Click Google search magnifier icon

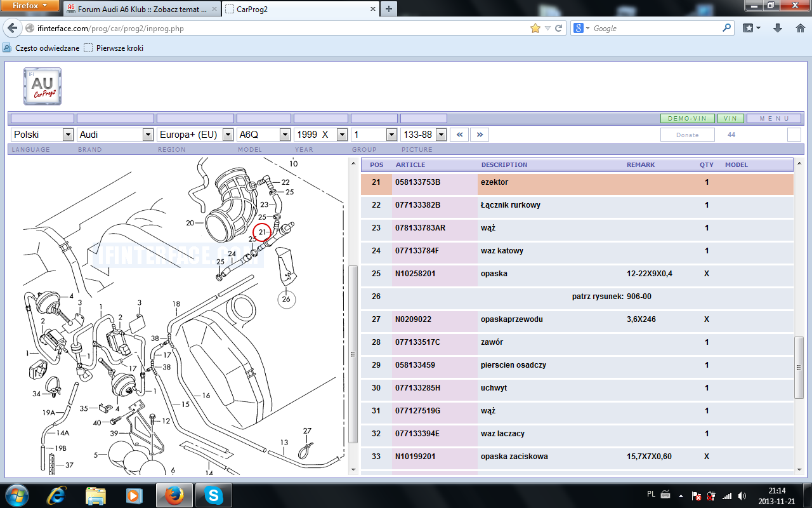tap(727, 29)
